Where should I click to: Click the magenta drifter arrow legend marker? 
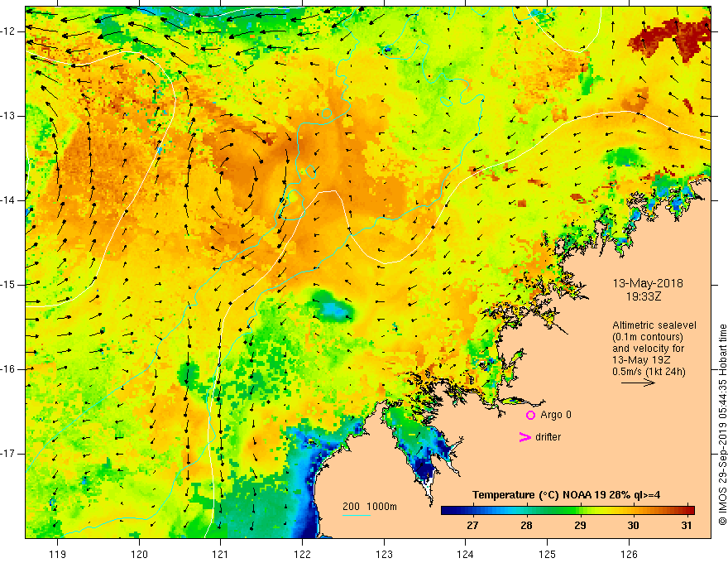(x=525, y=437)
